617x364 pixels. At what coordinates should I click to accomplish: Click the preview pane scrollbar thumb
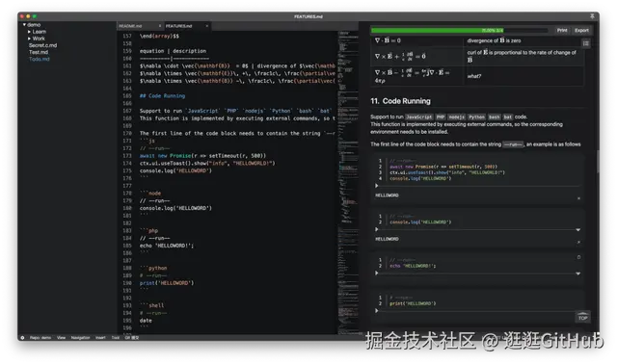click(598, 162)
